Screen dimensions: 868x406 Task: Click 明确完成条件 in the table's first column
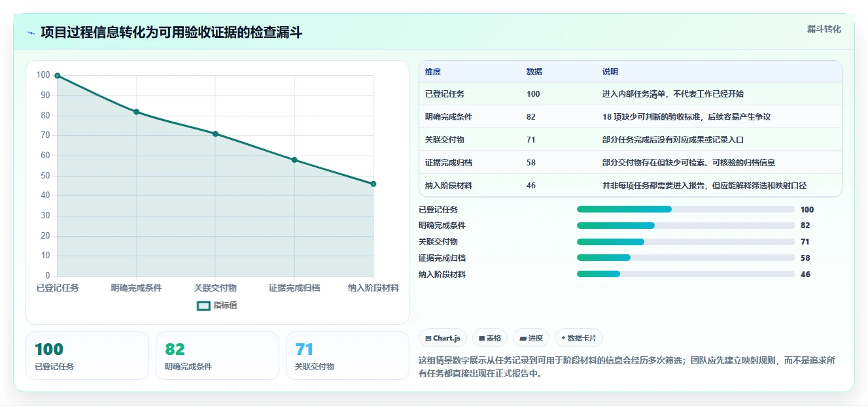coord(449,117)
